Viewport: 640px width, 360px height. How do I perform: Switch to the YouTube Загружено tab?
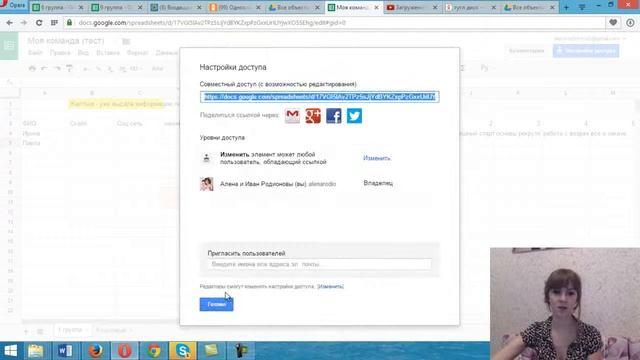(x=412, y=7)
